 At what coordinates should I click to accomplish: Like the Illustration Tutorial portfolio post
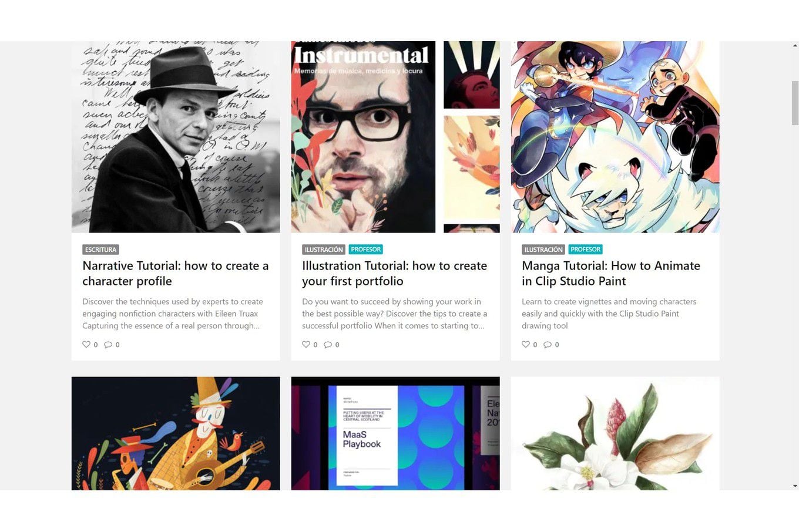(x=306, y=345)
